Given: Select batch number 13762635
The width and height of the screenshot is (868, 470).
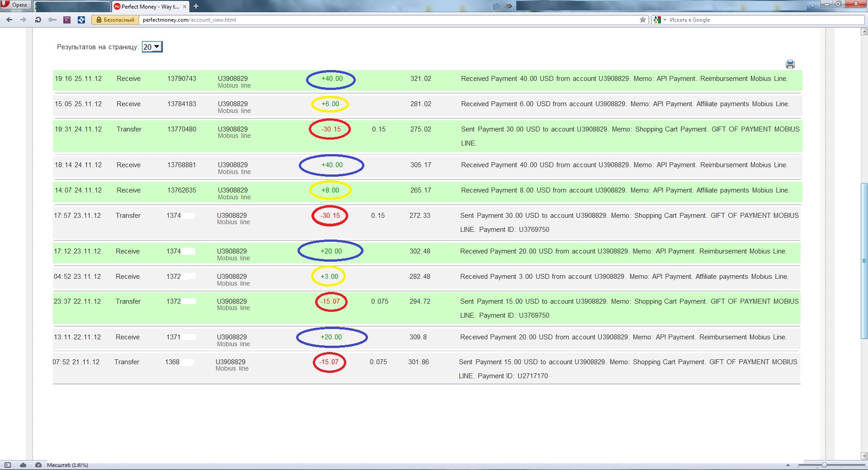Looking at the screenshot, I should click(x=182, y=190).
